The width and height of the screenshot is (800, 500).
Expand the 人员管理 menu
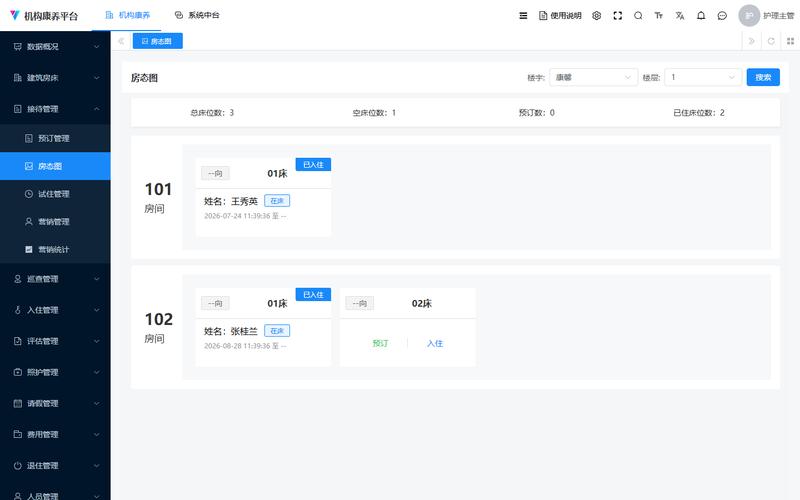click(55, 494)
